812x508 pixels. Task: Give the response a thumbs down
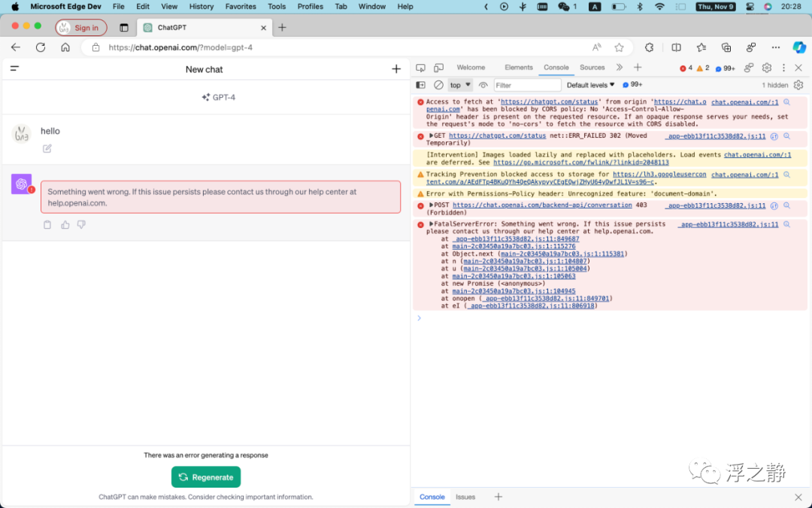coord(81,224)
